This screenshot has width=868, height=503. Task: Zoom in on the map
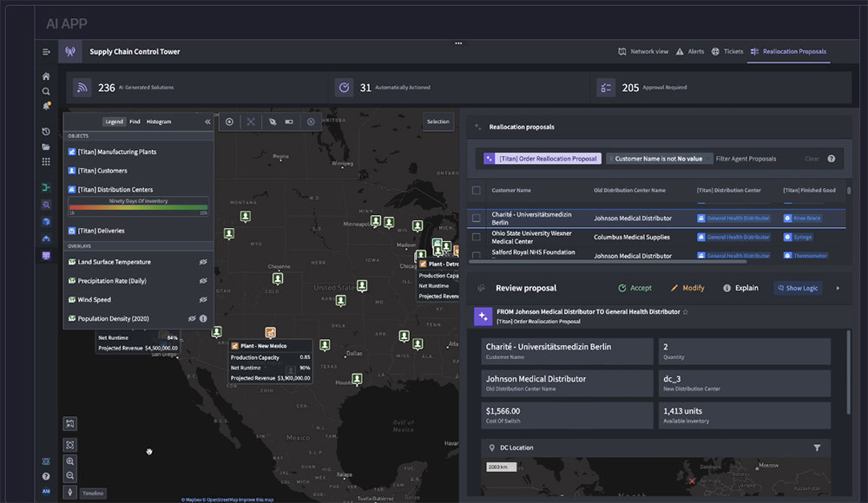[70, 462]
